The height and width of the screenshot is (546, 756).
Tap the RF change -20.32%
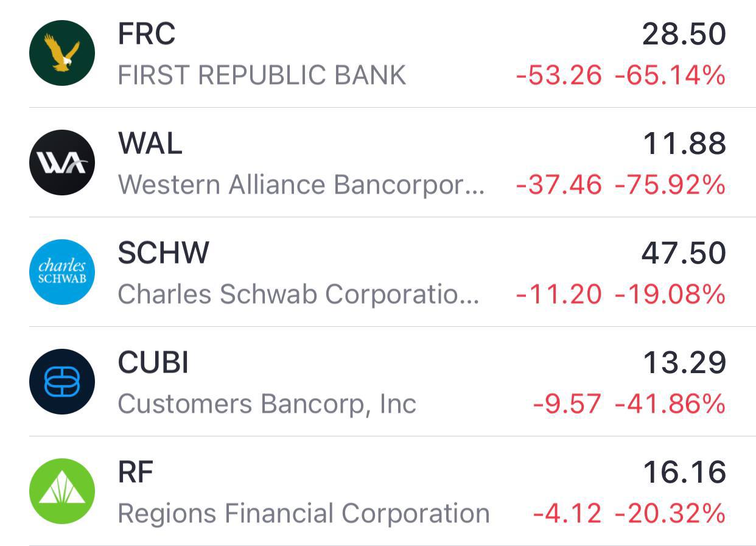click(x=670, y=514)
